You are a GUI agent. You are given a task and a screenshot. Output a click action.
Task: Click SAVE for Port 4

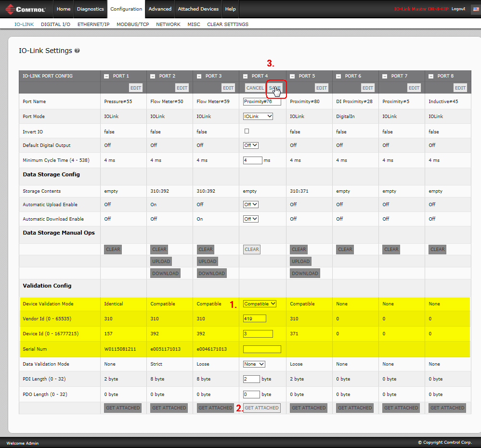pyautogui.click(x=275, y=88)
